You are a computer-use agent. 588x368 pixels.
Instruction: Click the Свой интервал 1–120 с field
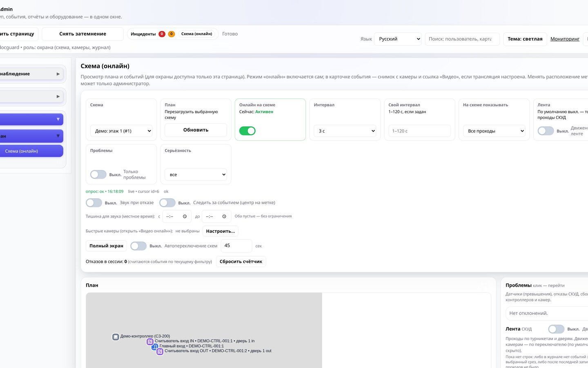point(420,131)
